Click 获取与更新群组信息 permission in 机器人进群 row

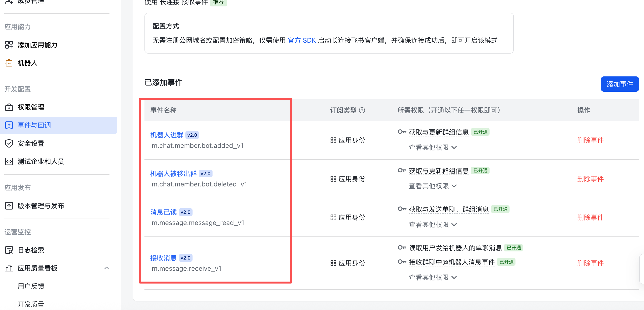[439, 132]
